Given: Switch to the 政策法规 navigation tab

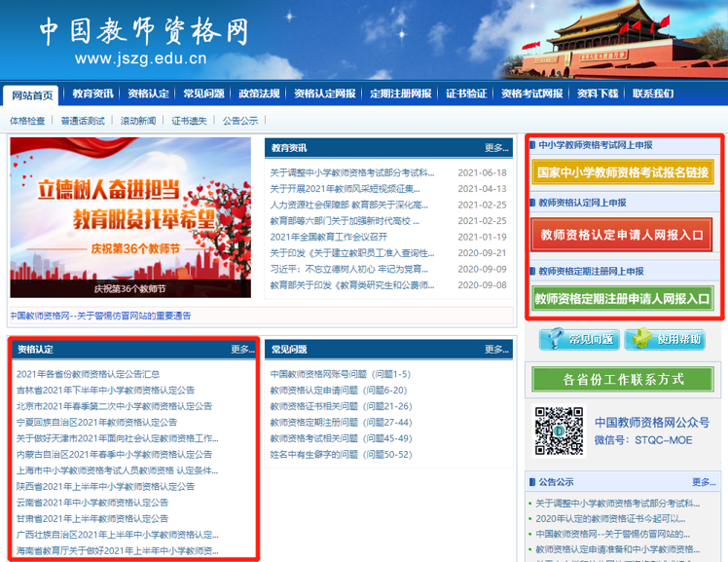Looking at the screenshot, I should tap(259, 94).
